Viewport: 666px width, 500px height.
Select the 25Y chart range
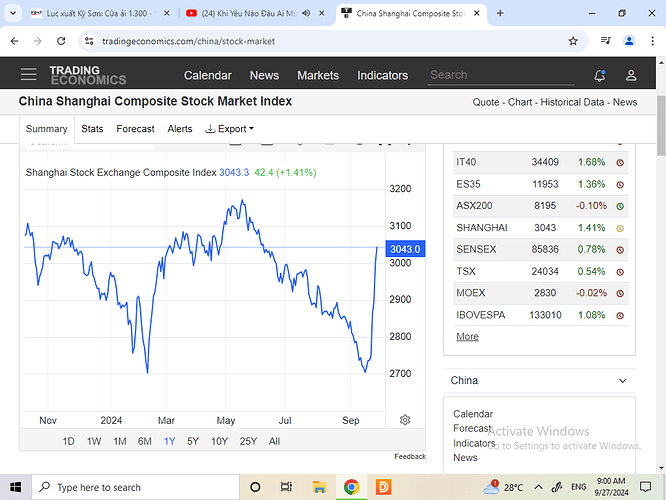(248, 441)
